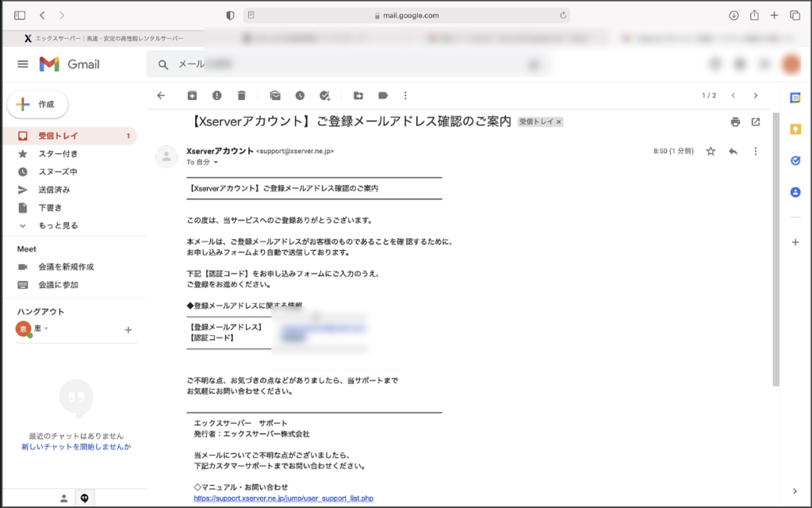Open the Safari share menu
The width and height of the screenshot is (812, 508).
[x=754, y=15]
